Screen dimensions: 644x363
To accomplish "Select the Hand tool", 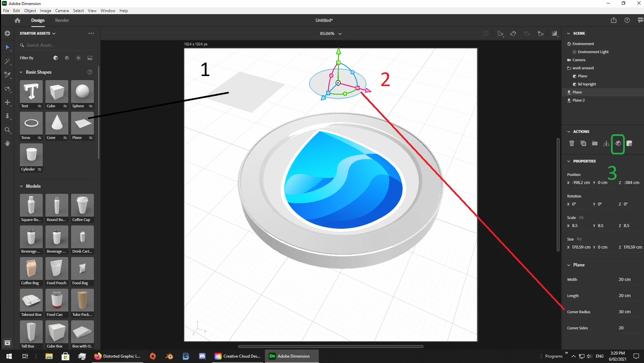I will click(7, 143).
